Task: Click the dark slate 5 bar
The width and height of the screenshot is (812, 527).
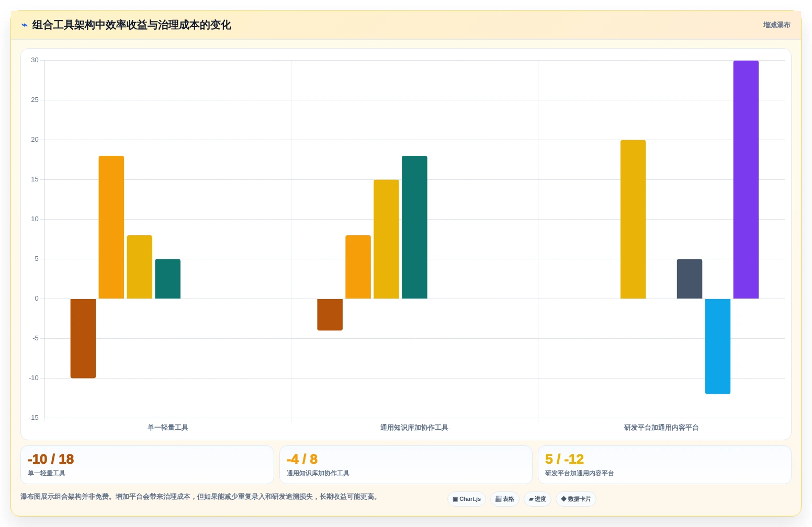Action: tap(690, 279)
